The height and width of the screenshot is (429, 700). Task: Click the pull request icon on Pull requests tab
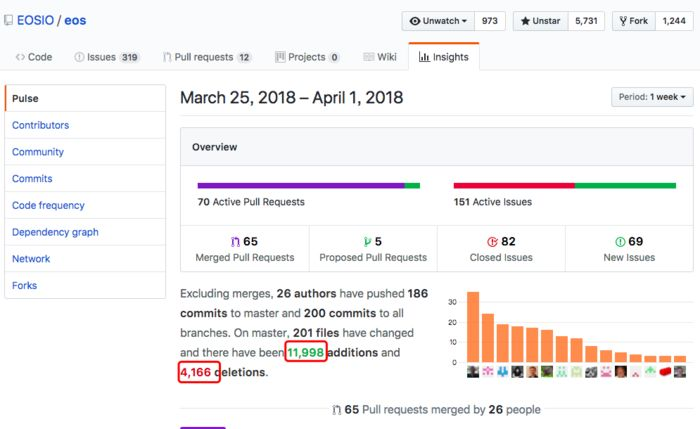[167, 57]
